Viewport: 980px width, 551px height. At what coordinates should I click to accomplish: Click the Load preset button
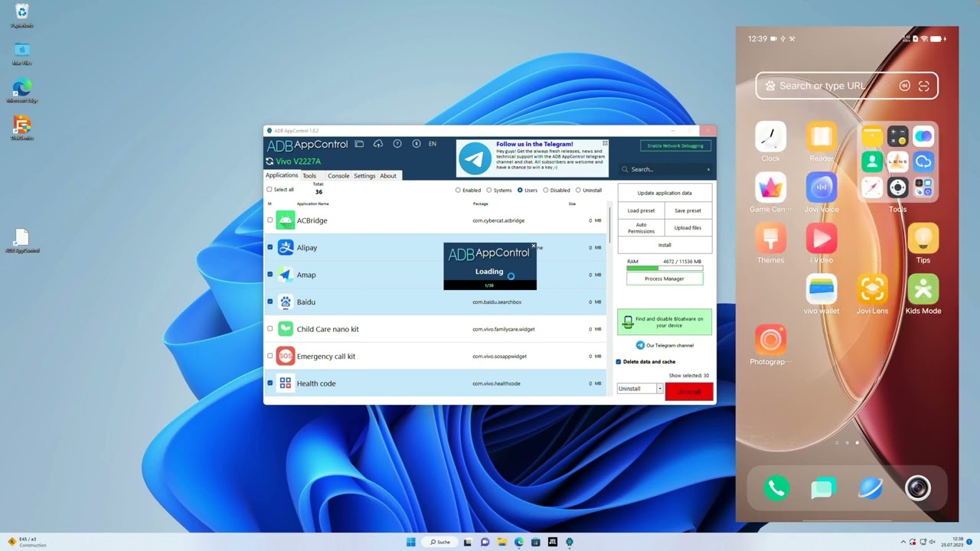click(641, 210)
